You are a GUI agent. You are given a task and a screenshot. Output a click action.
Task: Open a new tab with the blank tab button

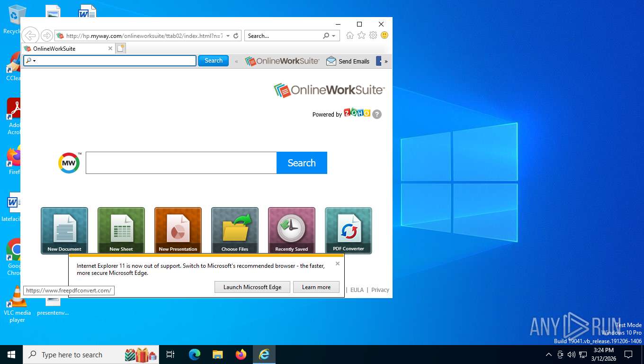pyautogui.click(x=121, y=48)
